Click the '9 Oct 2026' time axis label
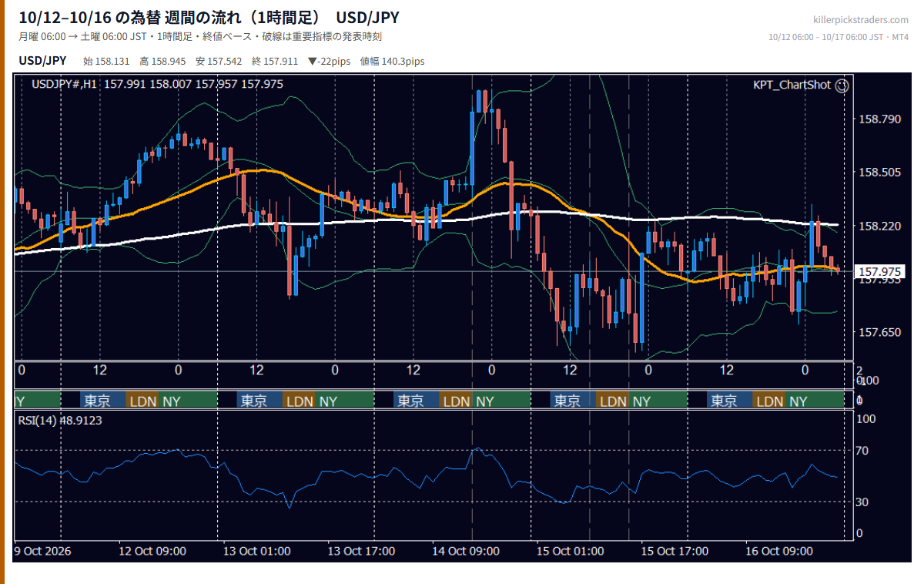Image resolution: width=924 pixels, height=584 pixels. 42,551
